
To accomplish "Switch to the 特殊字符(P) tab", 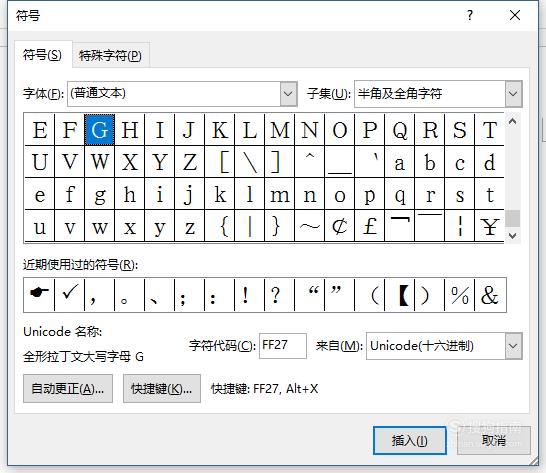I will pos(110,56).
